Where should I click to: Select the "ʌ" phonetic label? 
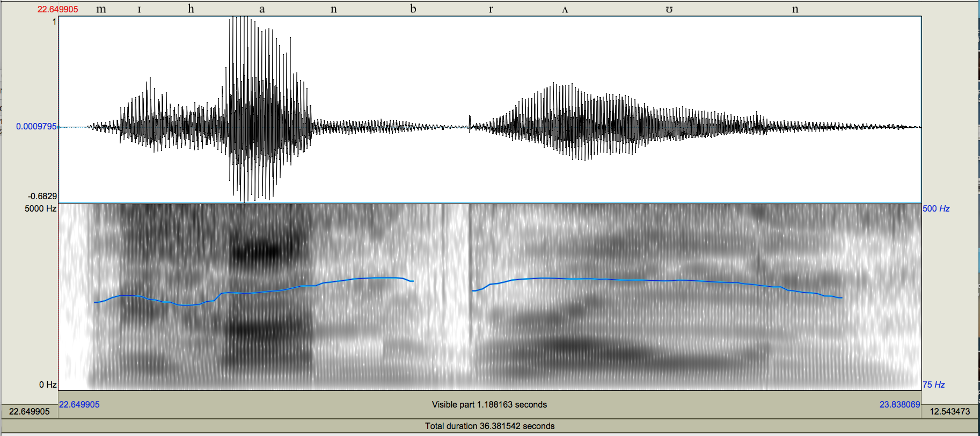(565, 9)
